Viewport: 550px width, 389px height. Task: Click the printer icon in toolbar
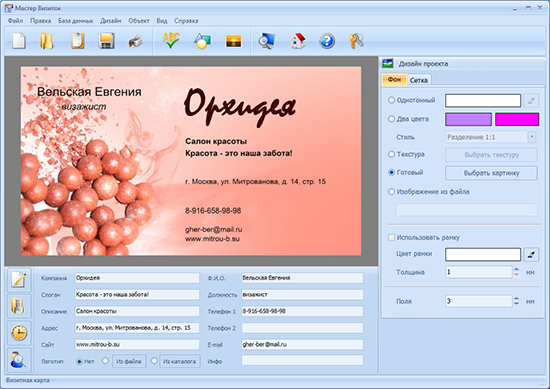click(135, 41)
